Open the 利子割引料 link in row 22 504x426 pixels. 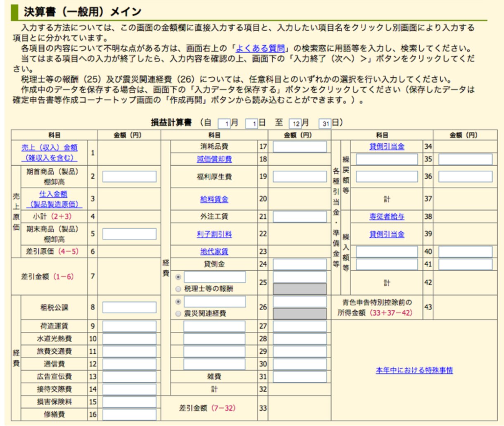click(214, 234)
